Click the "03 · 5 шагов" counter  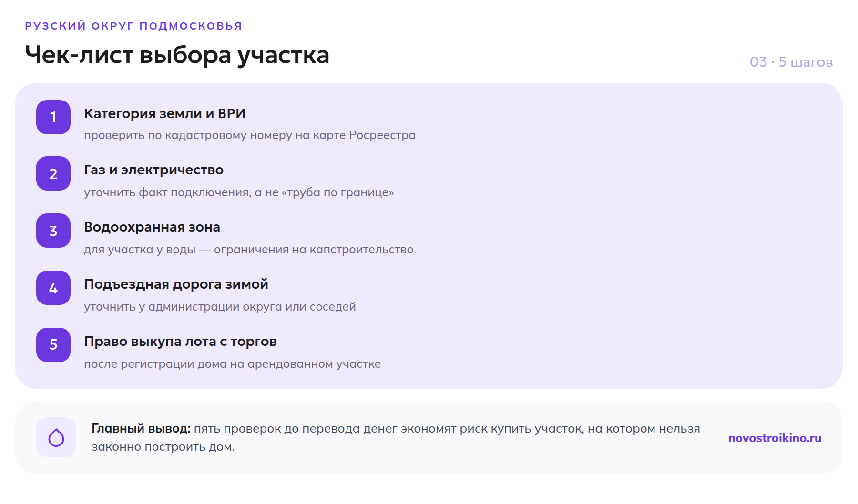coord(791,62)
